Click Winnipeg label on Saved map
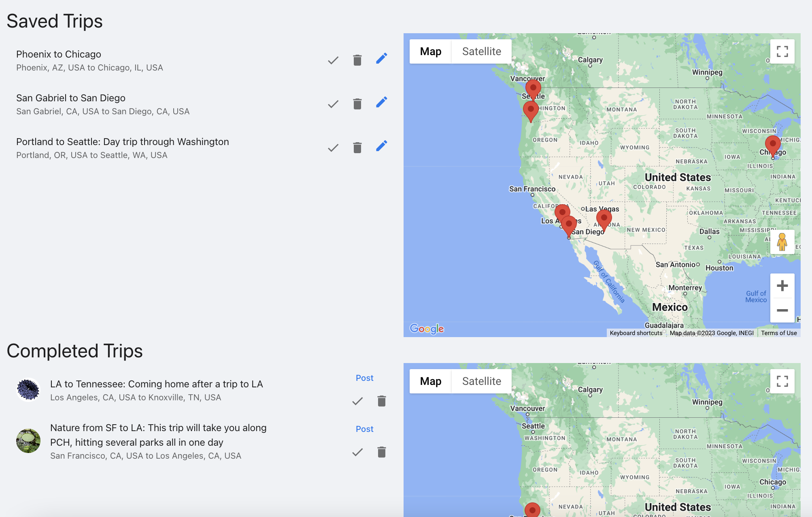The image size is (812, 517). coord(707,72)
